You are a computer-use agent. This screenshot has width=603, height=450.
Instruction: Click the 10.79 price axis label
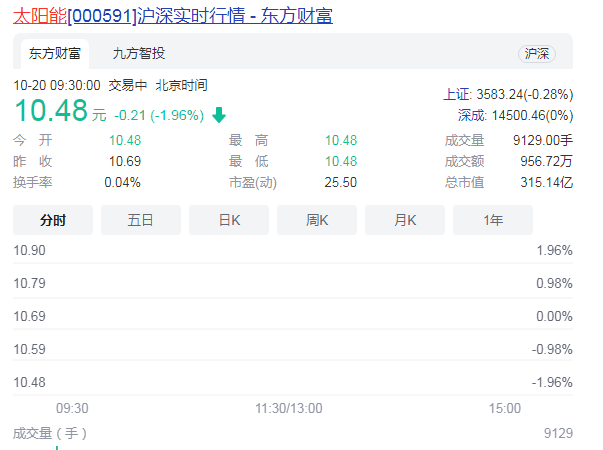click(30, 283)
